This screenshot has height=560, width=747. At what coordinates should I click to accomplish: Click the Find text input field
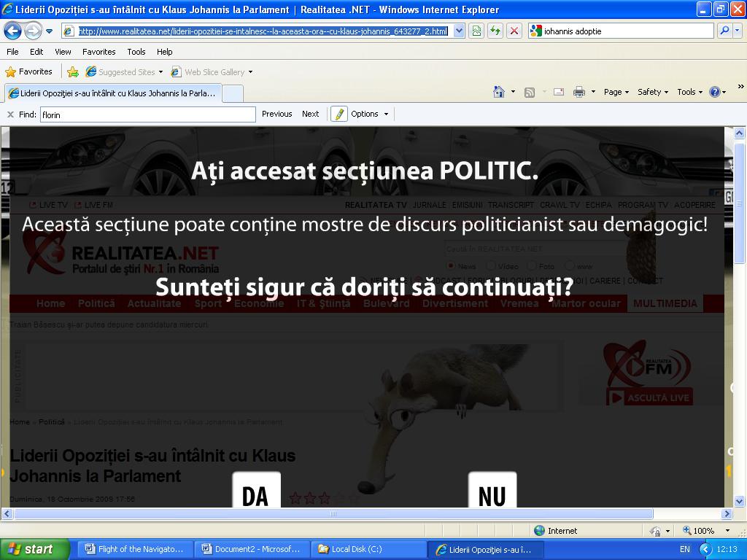147,114
